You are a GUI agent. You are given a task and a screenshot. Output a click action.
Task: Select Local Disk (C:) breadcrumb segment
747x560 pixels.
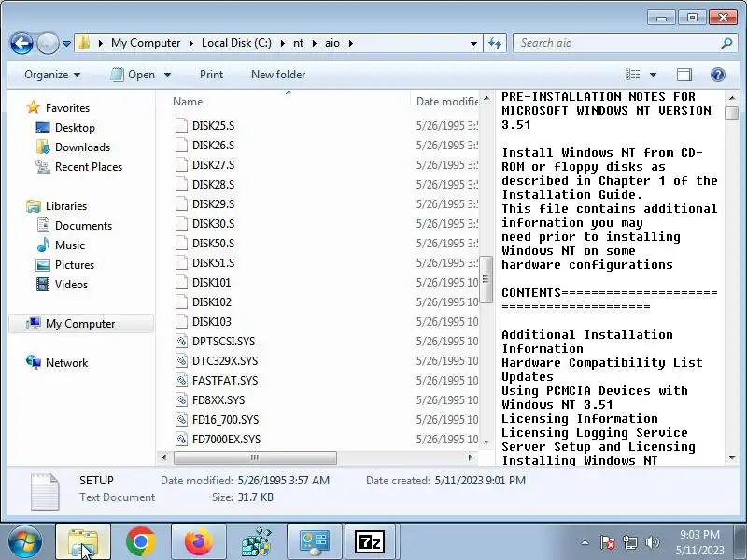pyautogui.click(x=236, y=43)
